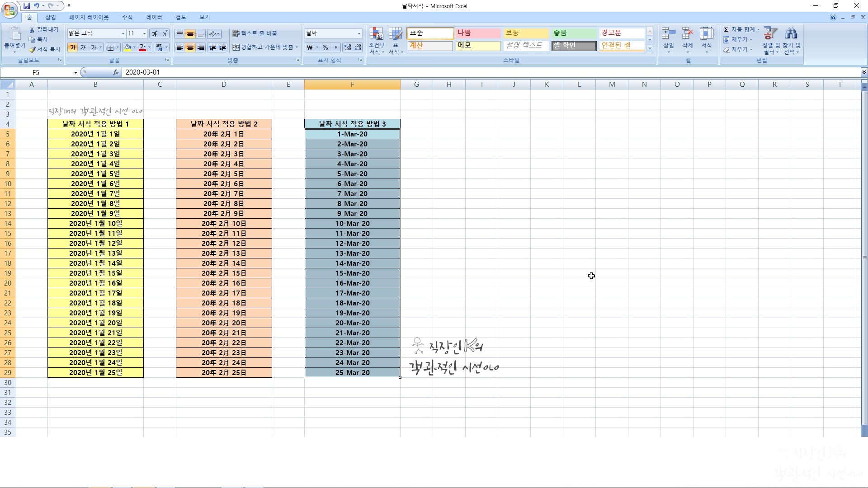Click the Percent Style icon
The height and width of the screenshot is (488, 868).
[325, 47]
